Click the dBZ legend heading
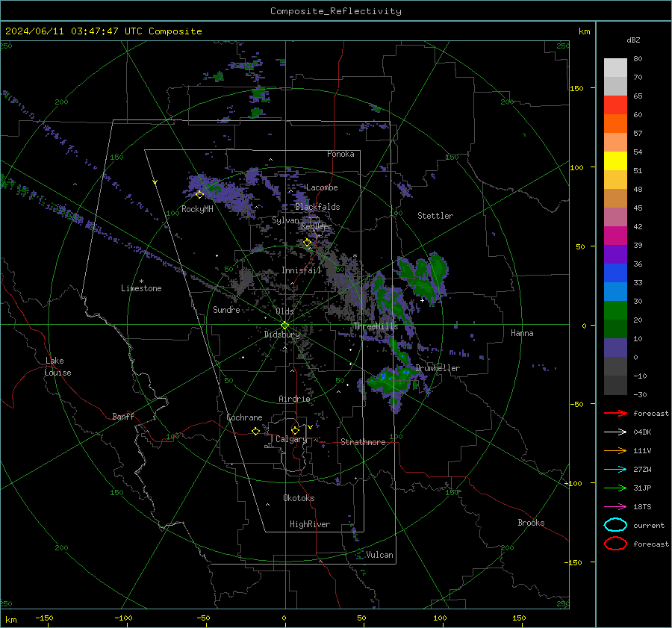Viewport: 672px width, 628px height. coord(633,40)
